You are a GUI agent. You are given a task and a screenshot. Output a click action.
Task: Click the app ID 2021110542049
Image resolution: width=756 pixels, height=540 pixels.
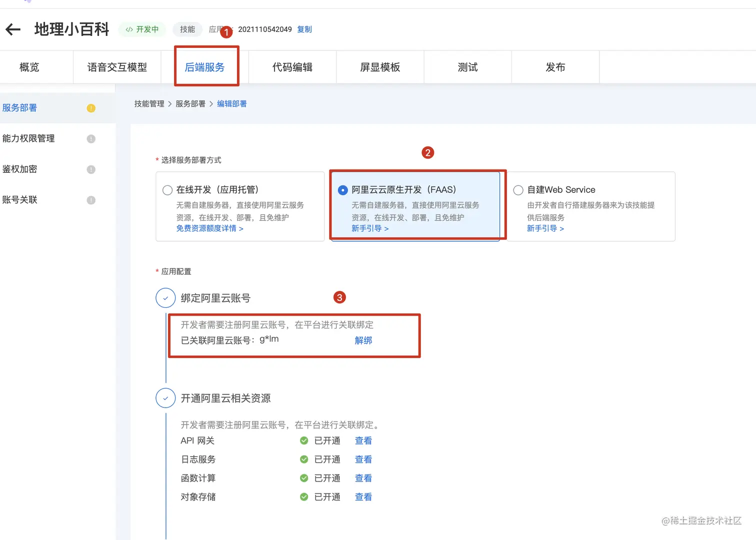pyautogui.click(x=265, y=29)
